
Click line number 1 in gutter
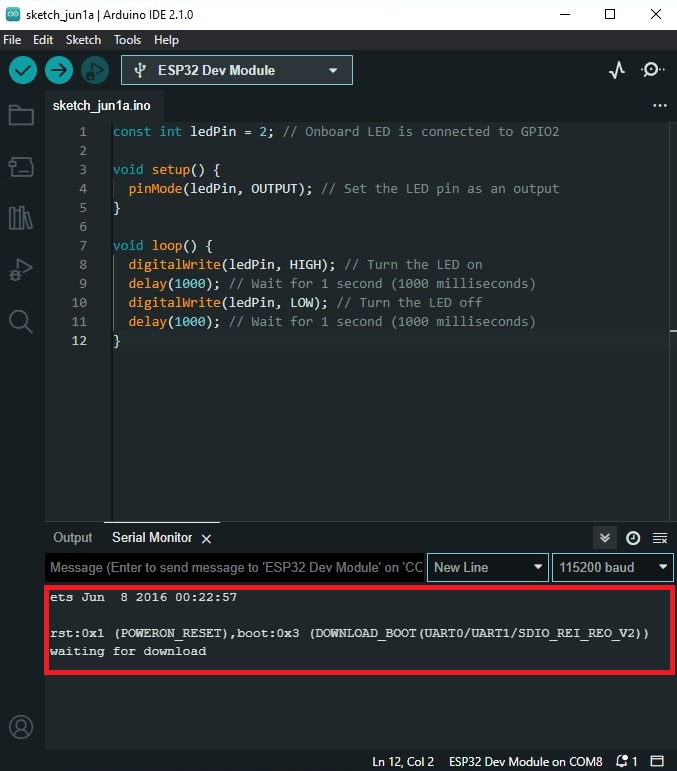click(x=83, y=132)
